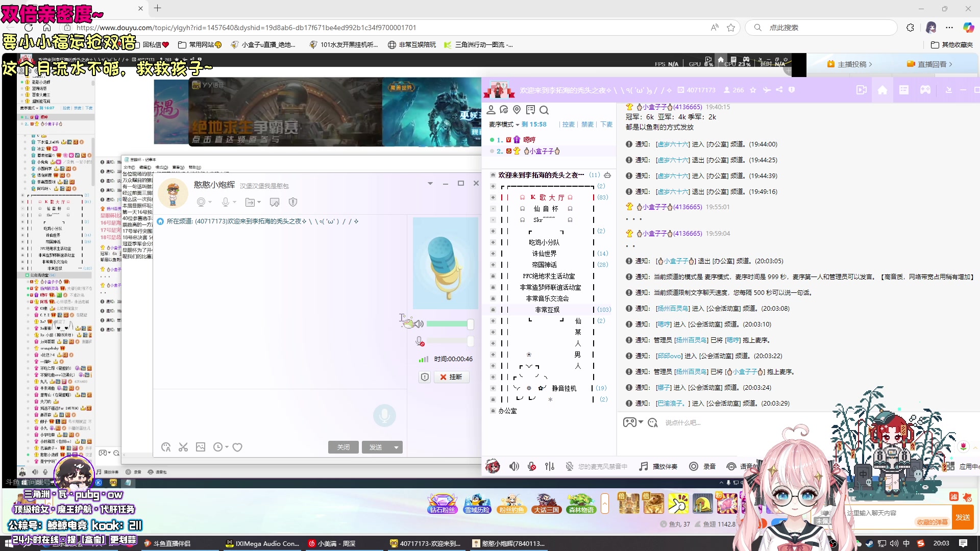Expand the K歌大厅 channel group
The height and width of the screenshot is (551, 980).
tap(493, 197)
